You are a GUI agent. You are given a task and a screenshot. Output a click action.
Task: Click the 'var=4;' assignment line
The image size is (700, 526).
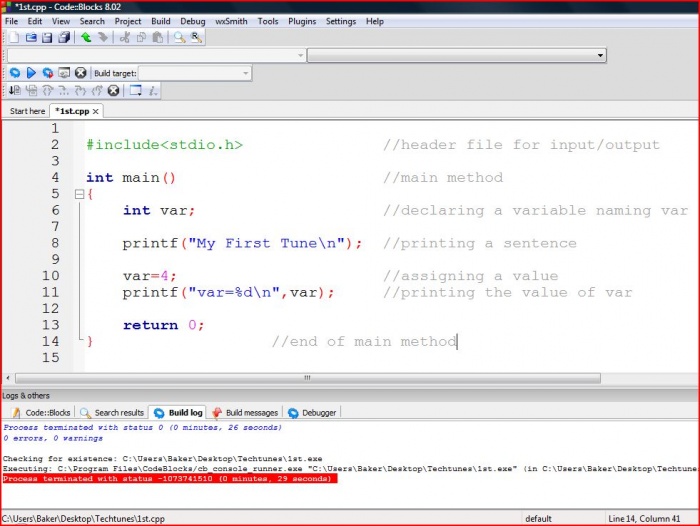[x=150, y=276]
